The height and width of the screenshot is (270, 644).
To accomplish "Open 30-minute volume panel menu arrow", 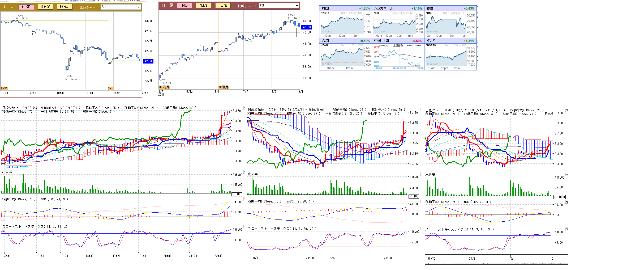I will 567,175.
